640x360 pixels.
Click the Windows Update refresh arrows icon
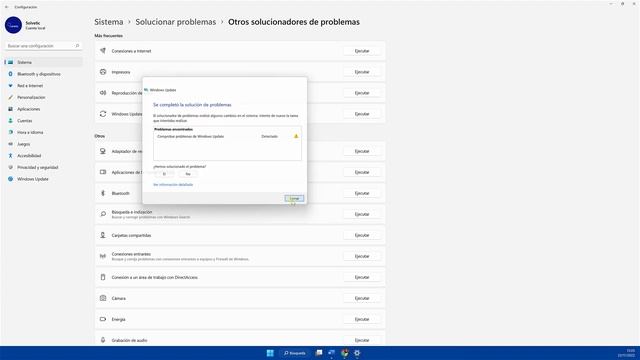pos(103,114)
